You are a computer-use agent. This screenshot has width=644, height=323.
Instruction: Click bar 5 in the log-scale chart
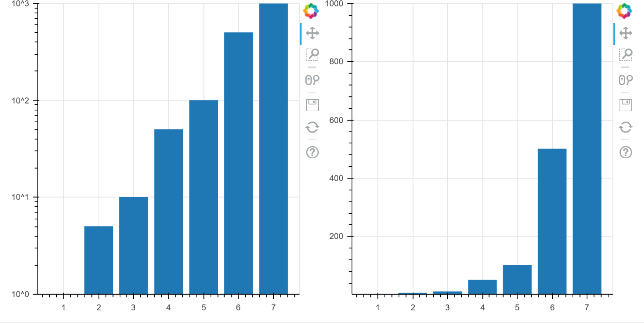[x=203, y=197]
